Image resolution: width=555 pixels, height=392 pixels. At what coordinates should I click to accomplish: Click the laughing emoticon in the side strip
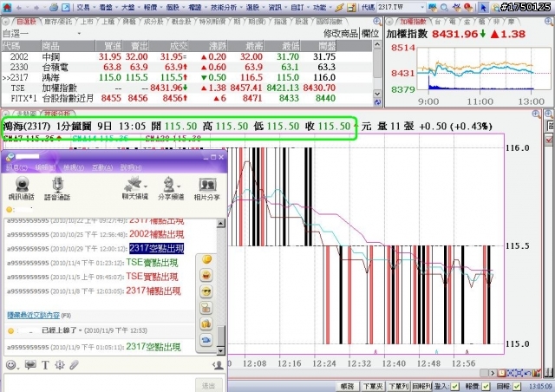(x=206, y=275)
